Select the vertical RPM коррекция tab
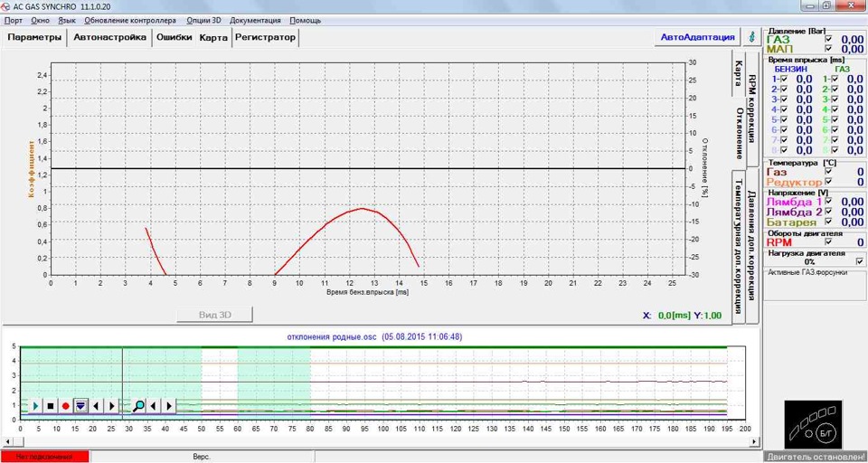 pyautogui.click(x=751, y=109)
